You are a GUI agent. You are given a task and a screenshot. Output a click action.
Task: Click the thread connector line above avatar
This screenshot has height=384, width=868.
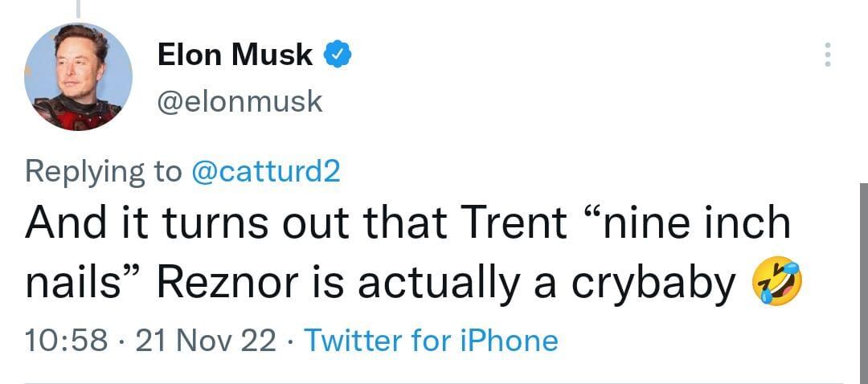(x=78, y=8)
